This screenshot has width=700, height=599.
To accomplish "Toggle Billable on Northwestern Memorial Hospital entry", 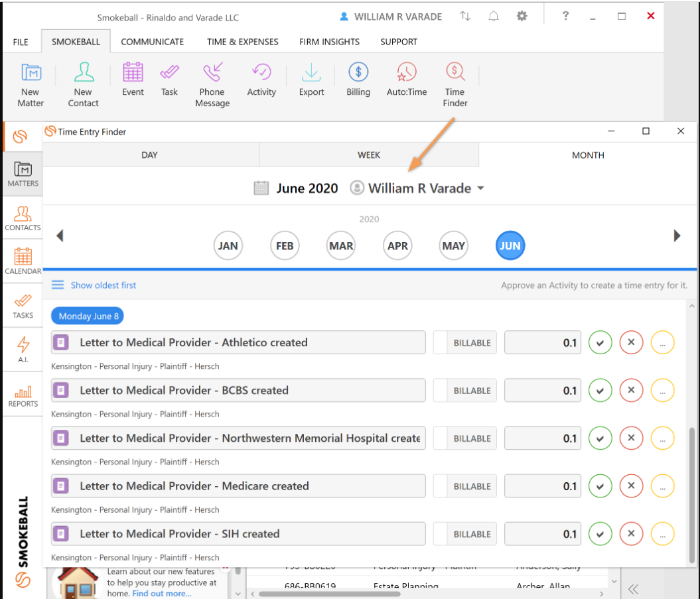I will [x=464, y=438].
